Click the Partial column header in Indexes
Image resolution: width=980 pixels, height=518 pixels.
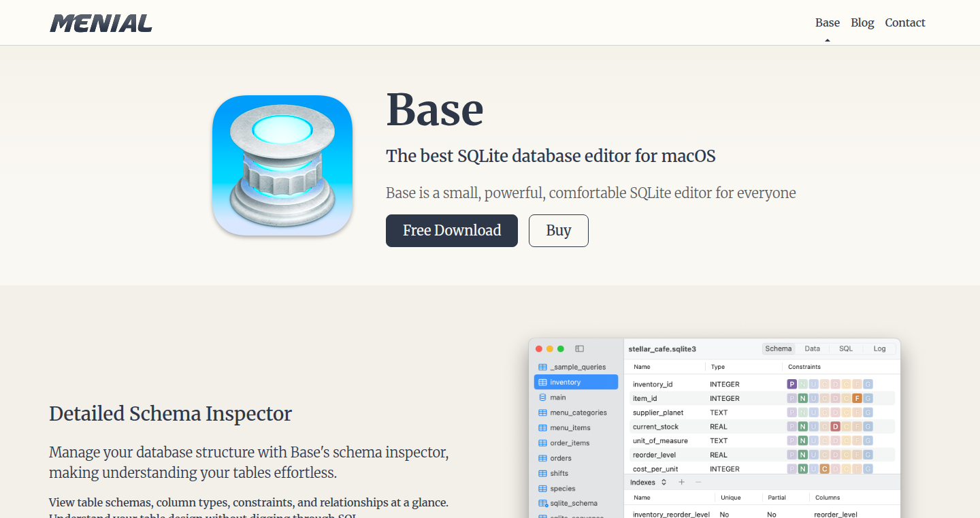(x=776, y=498)
